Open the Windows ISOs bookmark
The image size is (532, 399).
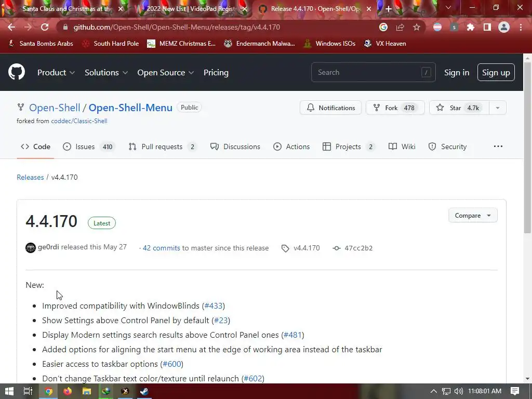pos(329,44)
